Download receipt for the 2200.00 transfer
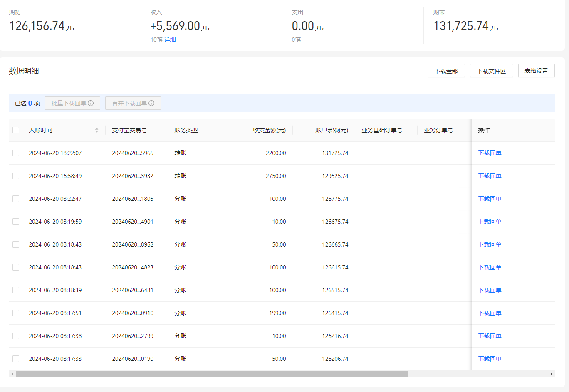The height and width of the screenshot is (392, 569). click(x=490, y=153)
